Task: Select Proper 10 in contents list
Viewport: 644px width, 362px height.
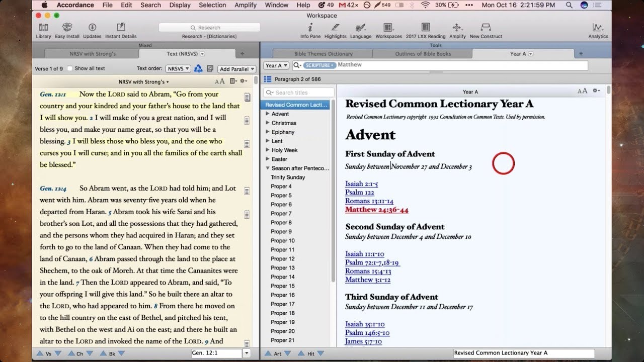Action: tap(283, 241)
